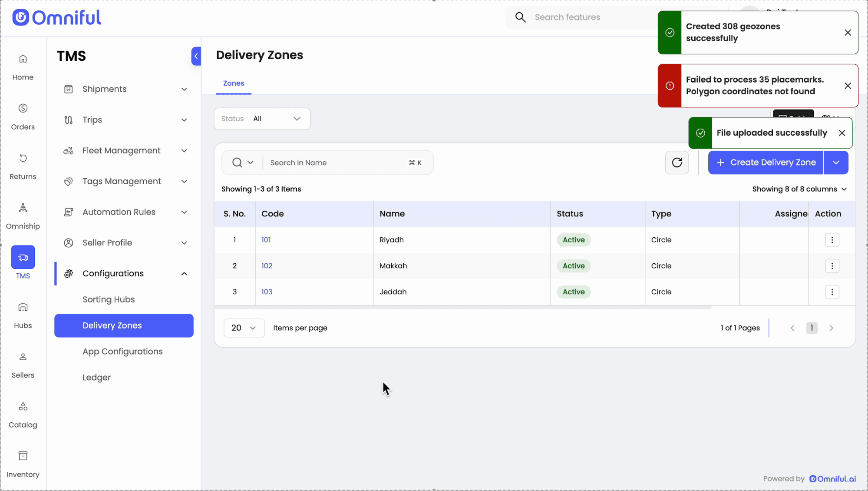Expand the Shipments menu section

pyautogui.click(x=125, y=89)
